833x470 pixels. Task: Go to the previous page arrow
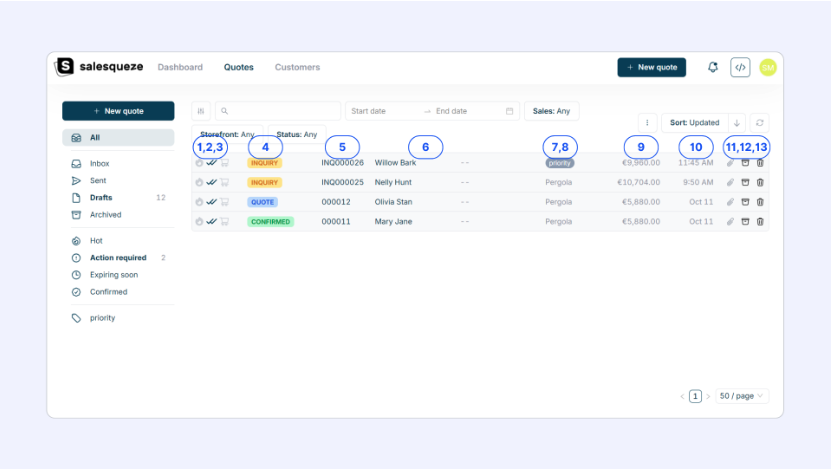tap(682, 397)
